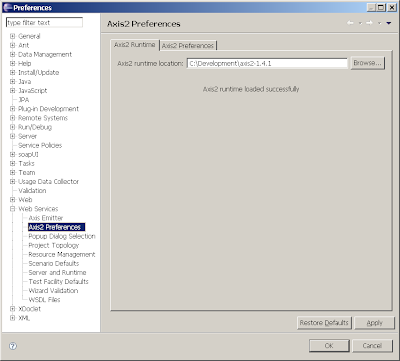Click the Cancel button

pos(372,346)
